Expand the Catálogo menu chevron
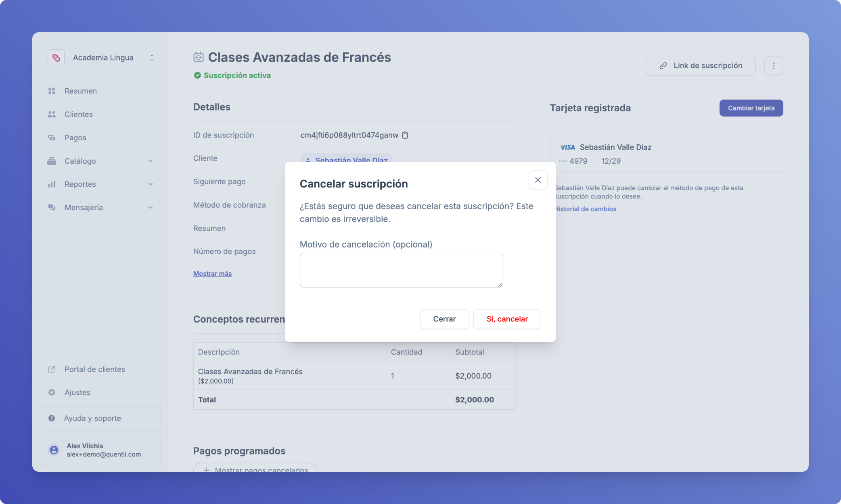This screenshot has height=504, width=841. coord(151,161)
